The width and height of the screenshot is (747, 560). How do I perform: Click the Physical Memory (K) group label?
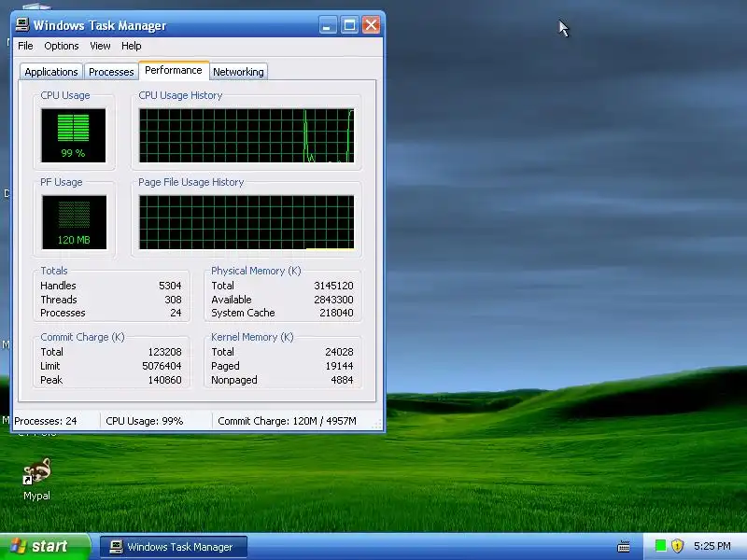pos(256,271)
